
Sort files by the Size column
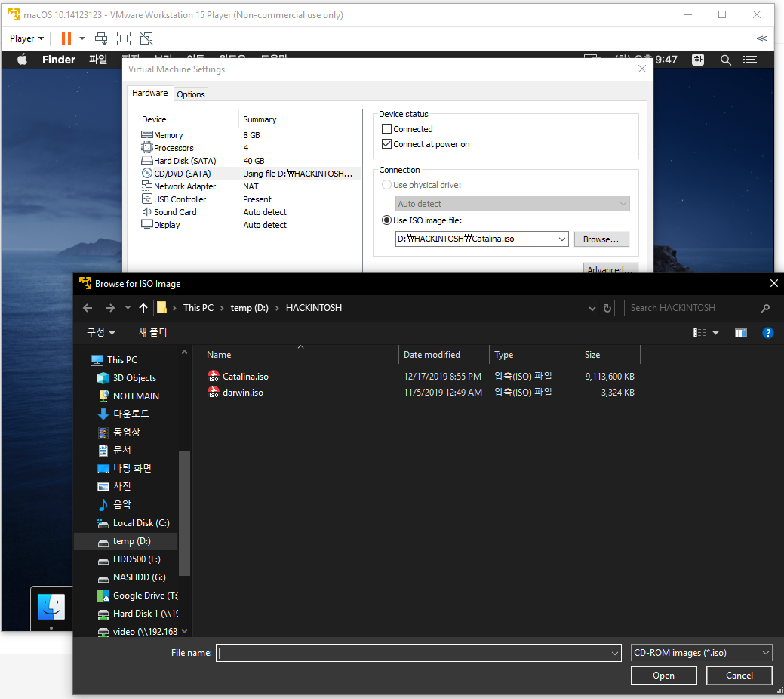pyautogui.click(x=610, y=355)
